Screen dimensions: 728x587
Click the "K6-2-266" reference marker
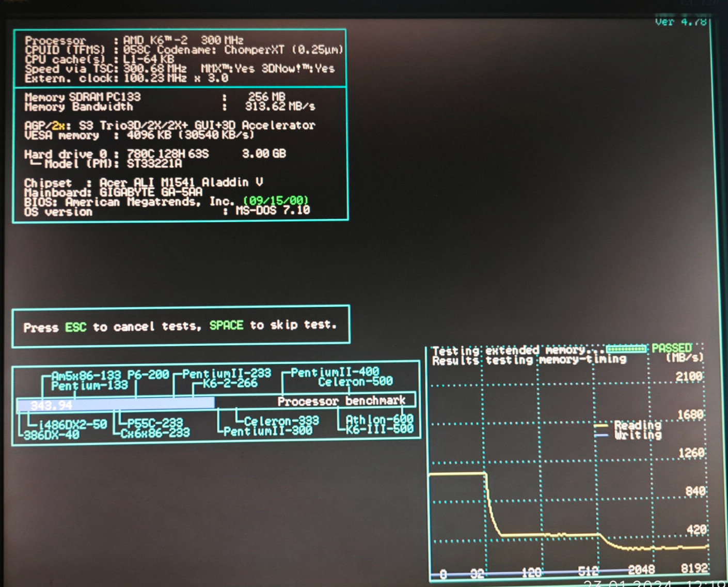[230, 383]
